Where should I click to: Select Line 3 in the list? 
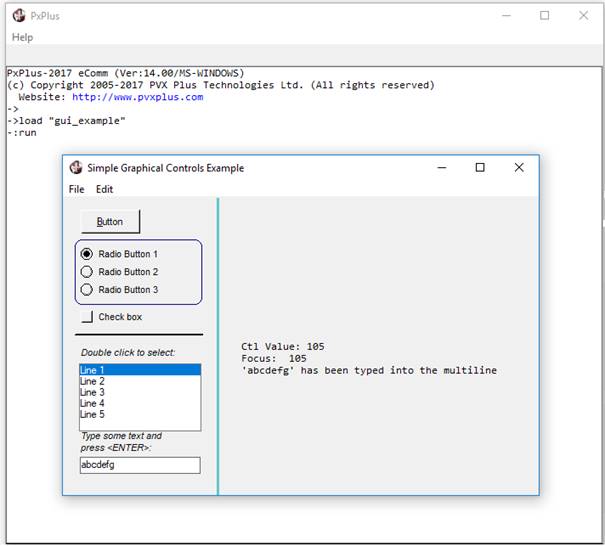[x=139, y=392]
